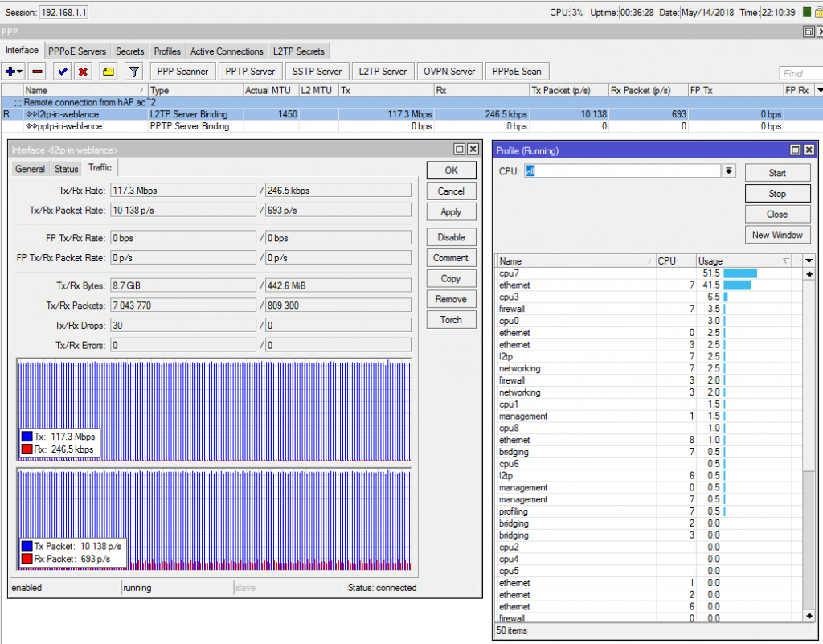Expand the CPU selection dropdown arrow
Screen dimensions: 823x644
coord(729,171)
